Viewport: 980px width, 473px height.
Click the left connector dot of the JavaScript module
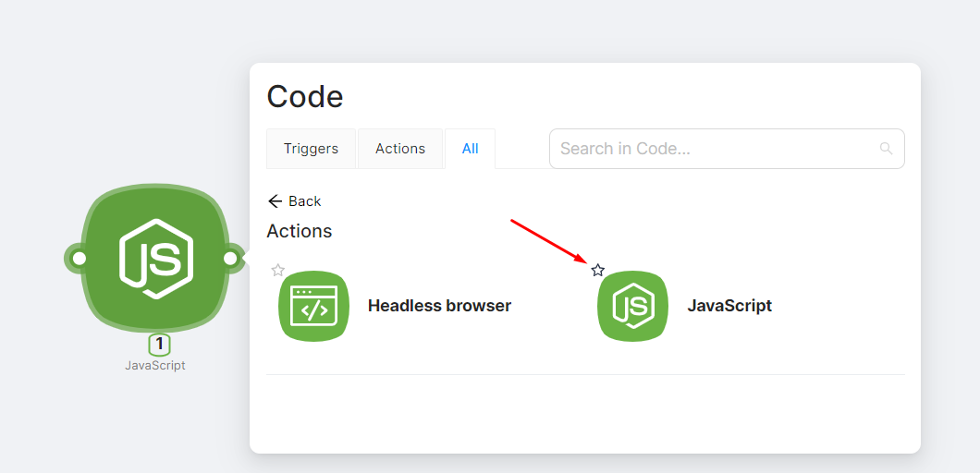click(x=80, y=258)
